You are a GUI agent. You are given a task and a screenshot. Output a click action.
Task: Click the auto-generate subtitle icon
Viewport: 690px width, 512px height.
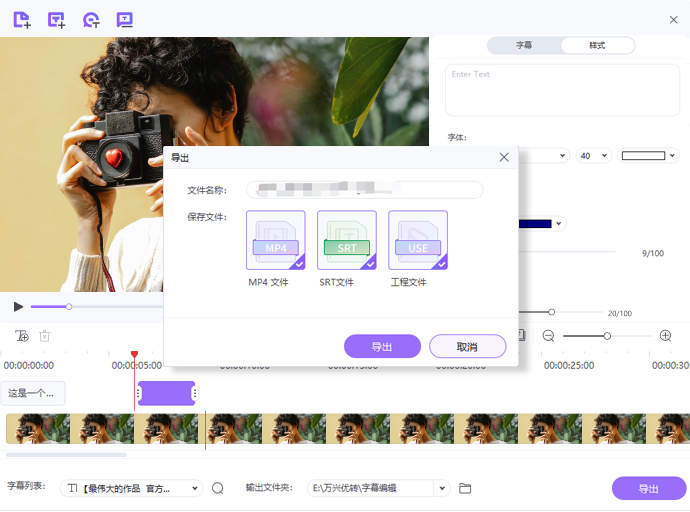(x=91, y=20)
